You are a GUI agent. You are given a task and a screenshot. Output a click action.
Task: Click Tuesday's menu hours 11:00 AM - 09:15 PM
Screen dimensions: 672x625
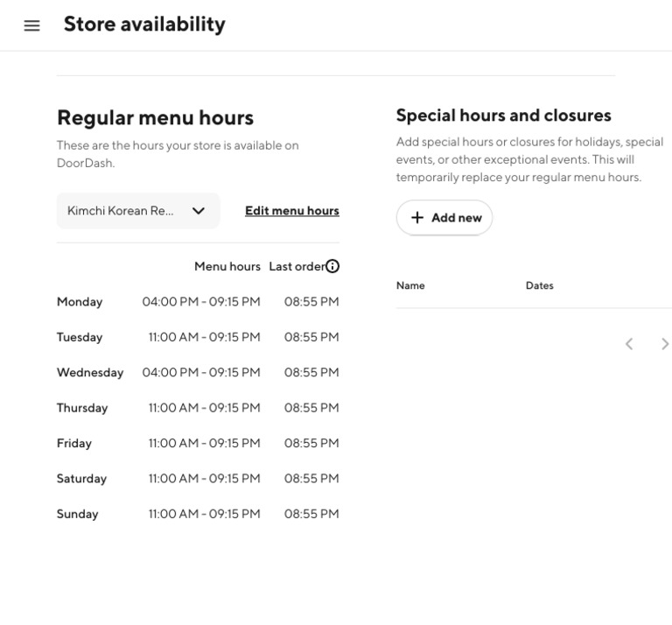pos(204,337)
